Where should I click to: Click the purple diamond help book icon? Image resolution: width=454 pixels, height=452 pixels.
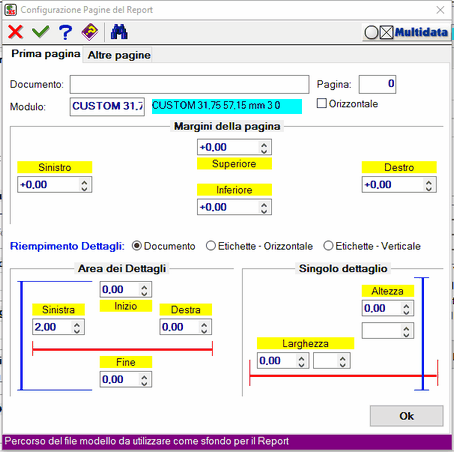click(90, 32)
